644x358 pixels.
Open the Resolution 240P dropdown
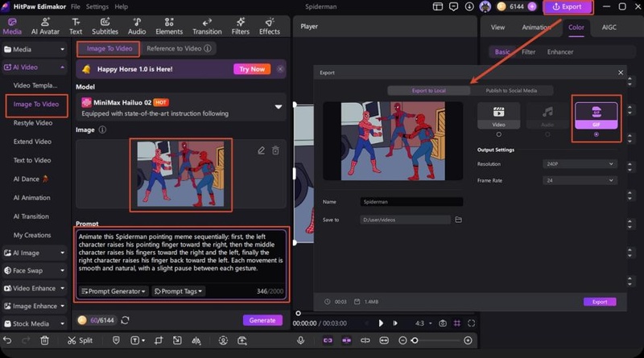[x=580, y=164]
